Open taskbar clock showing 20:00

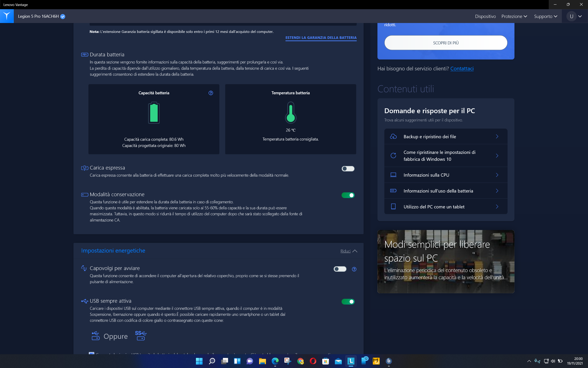(575, 361)
